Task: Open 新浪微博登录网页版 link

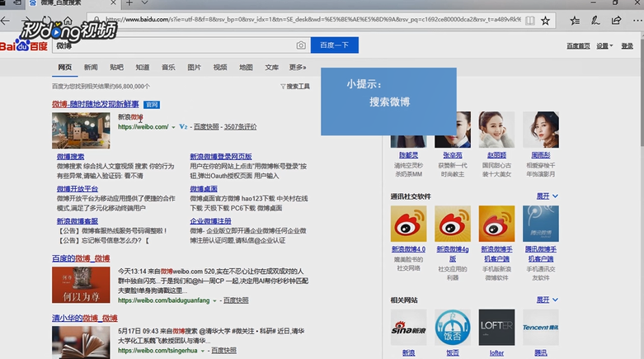Action: (220, 156)
